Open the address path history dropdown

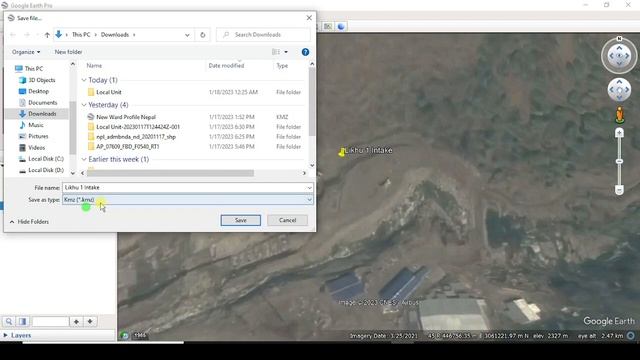187,35
